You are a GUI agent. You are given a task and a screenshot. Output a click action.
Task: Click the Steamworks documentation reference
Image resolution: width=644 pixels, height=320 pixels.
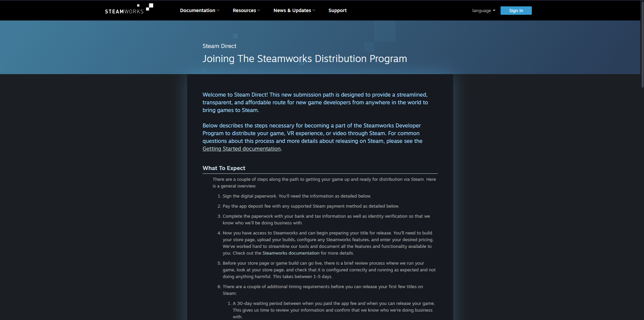point(291,253)
